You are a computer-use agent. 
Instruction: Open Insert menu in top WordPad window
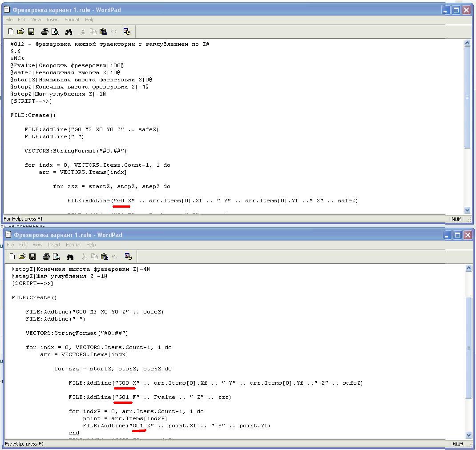click(x=53, y=20)
